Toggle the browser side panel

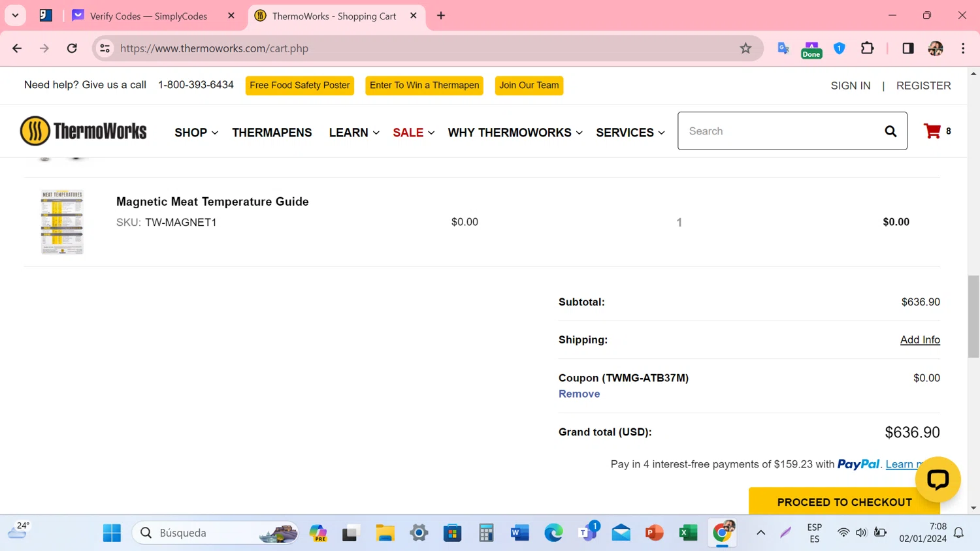coord(908,48)
